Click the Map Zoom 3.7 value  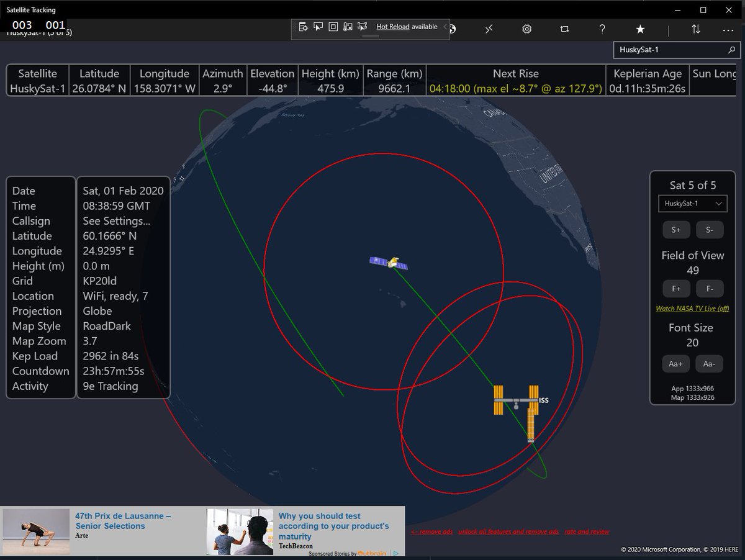pyautogui.click(x=89, y=341)
